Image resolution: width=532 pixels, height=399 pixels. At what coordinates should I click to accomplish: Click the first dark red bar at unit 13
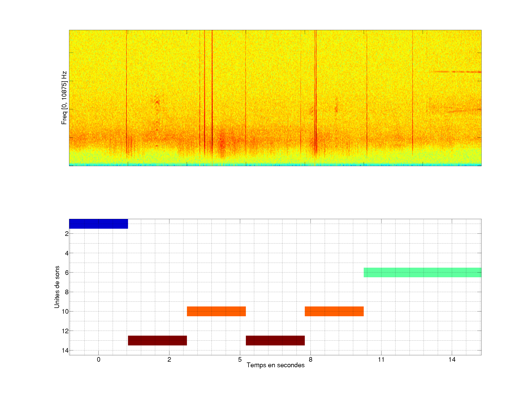pos(157,340)
